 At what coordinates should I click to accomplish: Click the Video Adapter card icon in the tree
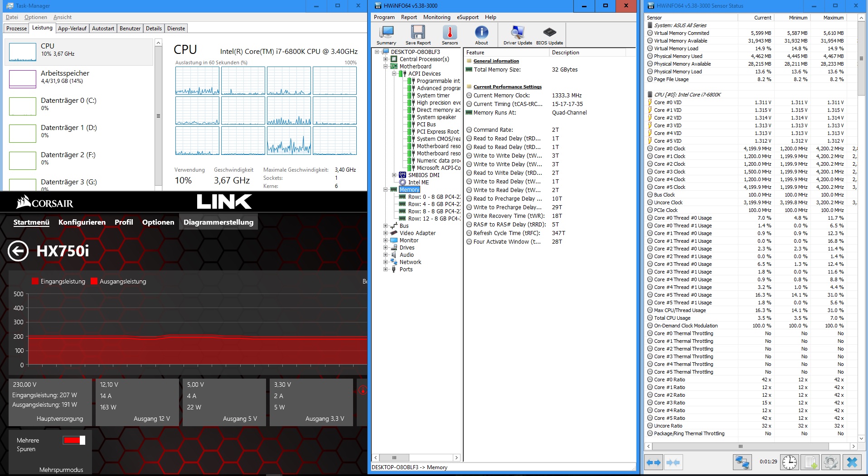[x=394, y=233]
